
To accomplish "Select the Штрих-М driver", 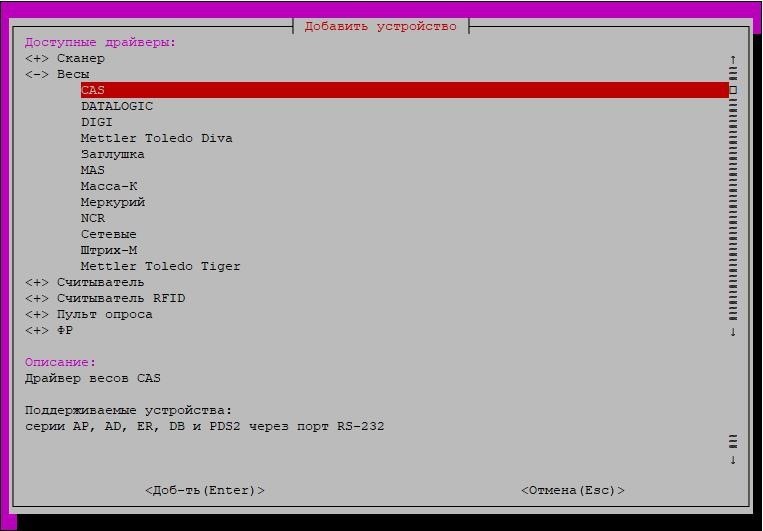I will point(109,250).
